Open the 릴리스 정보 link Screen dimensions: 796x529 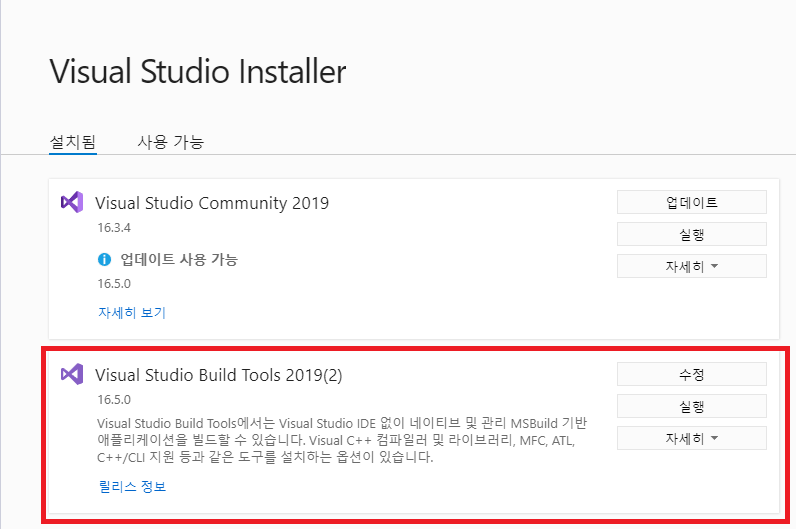coord(132,486)
